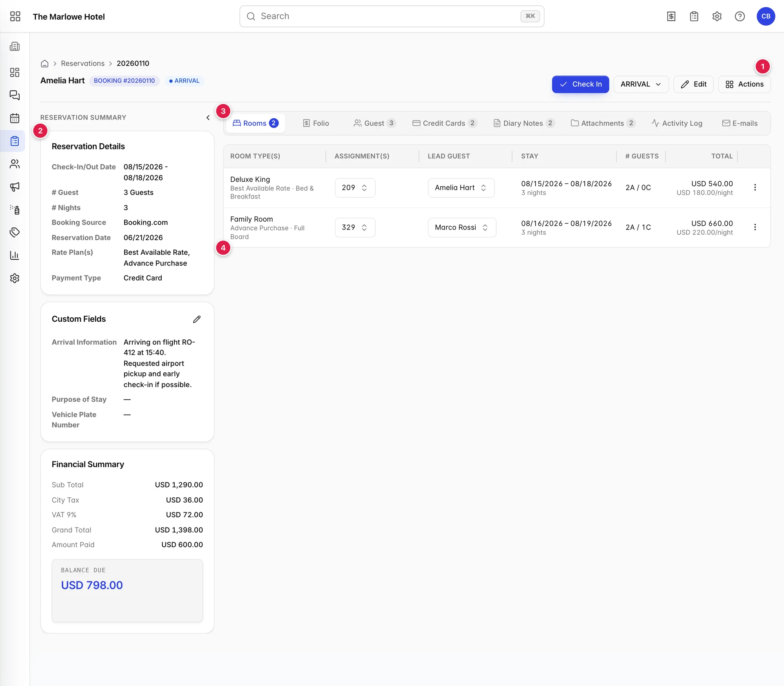Open the property building sidebar icon
784x686 pixels.
tap(15, 46)
